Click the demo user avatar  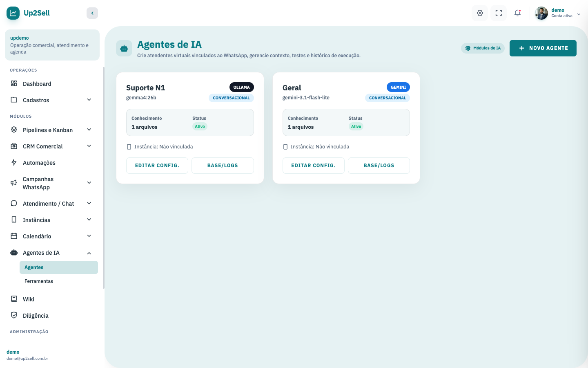(x=541, y=13)
